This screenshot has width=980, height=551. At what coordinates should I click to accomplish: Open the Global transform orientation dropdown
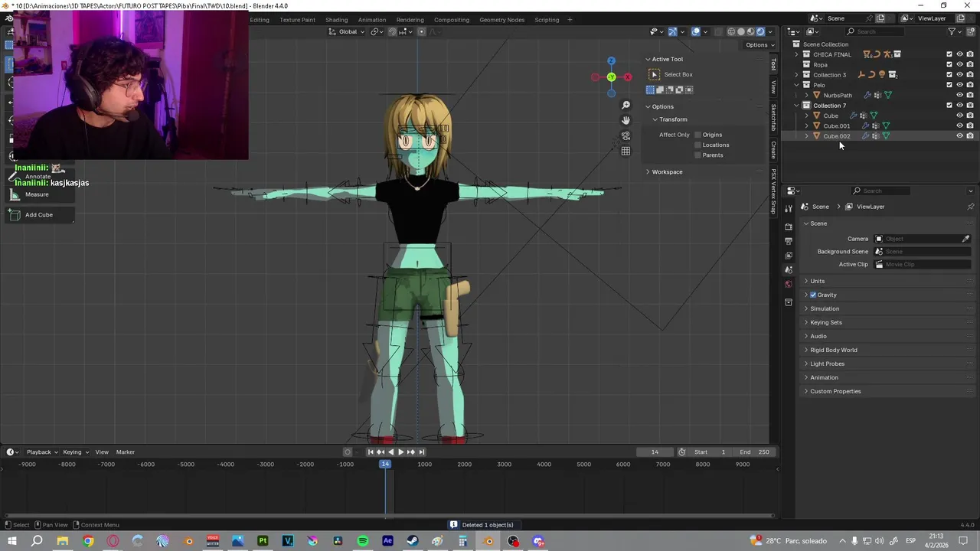(348, 31)
